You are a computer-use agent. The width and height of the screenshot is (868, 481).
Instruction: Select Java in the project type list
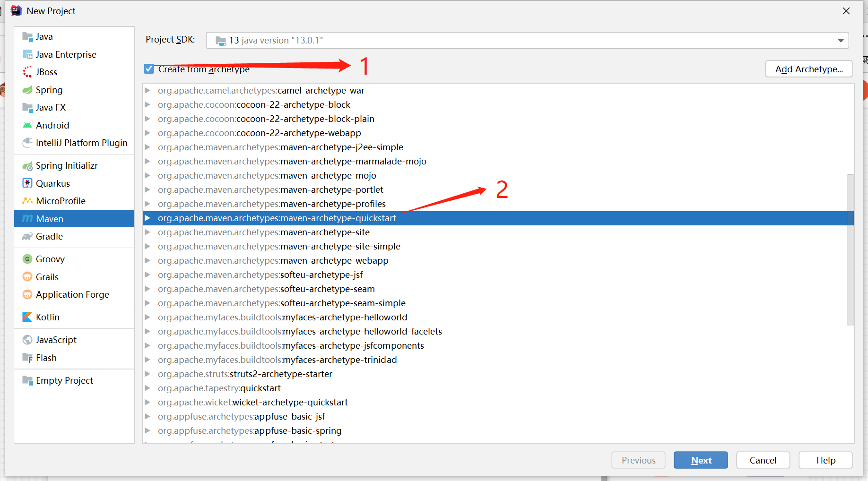click(x=74, y=37)
